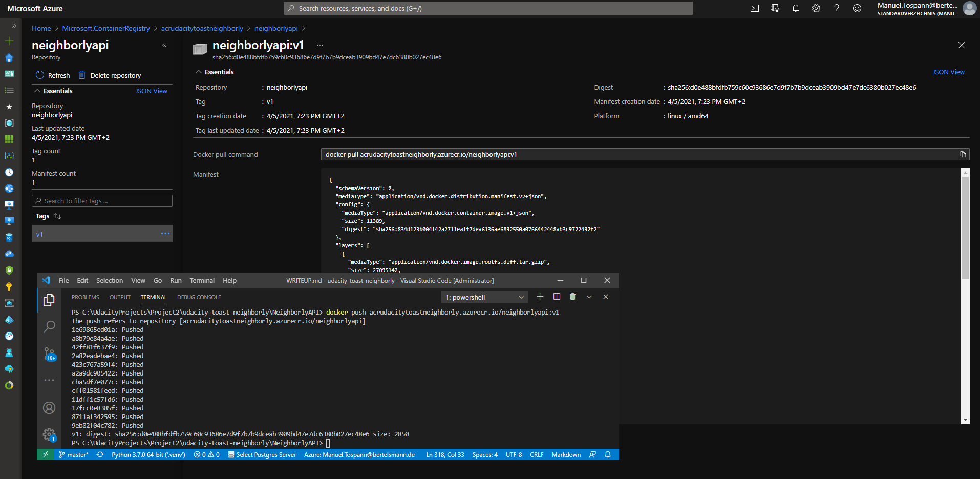The height and width of the screenshot is (479, 980).
Task: Open the Manuel.Tospann account menu
Action: [926, 8]
